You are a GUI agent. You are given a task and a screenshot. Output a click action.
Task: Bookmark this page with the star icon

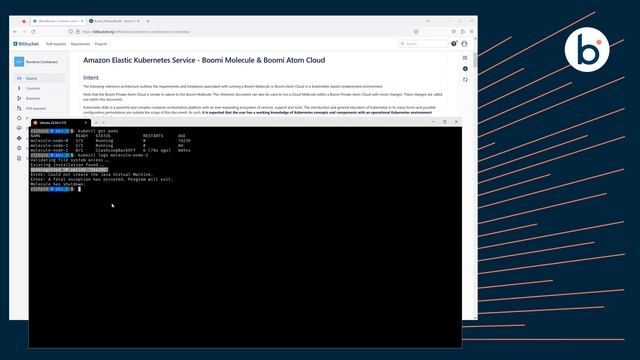coord(416,31)
